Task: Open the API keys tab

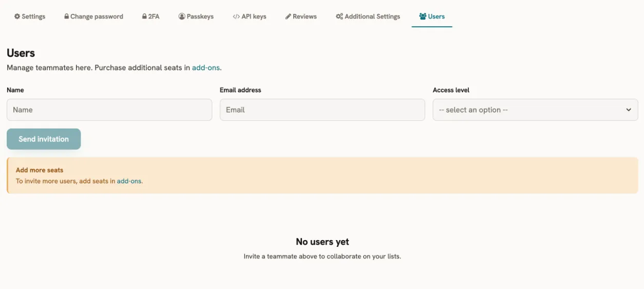Action: [254, 16]
